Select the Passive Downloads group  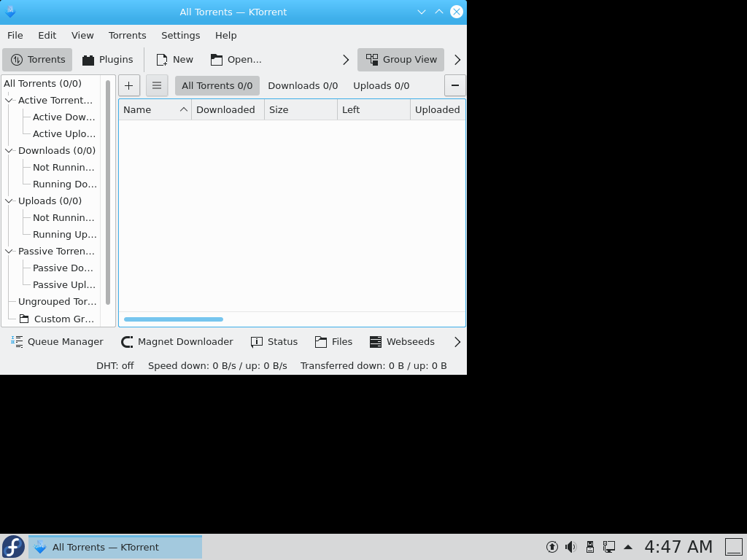pos(63,268)
